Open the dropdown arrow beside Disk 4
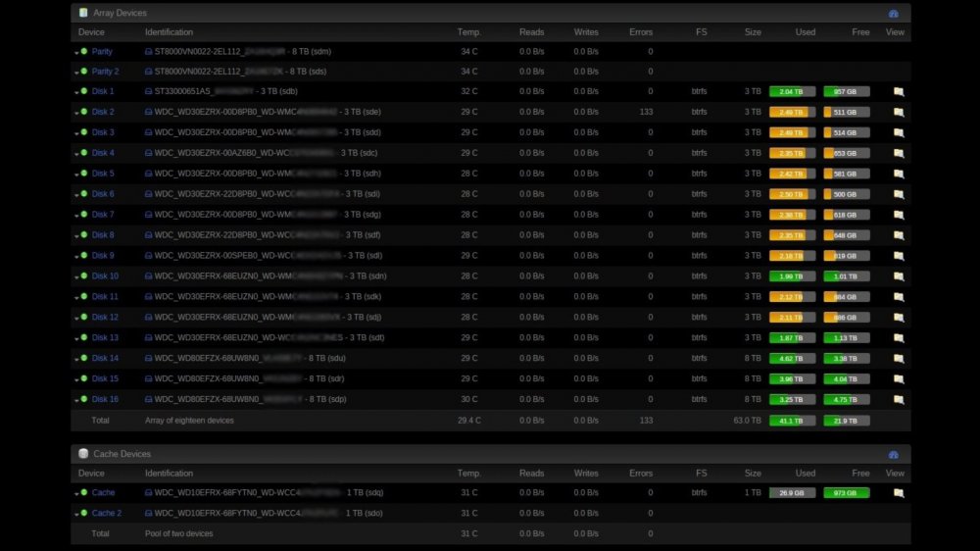 click(76, 155)
